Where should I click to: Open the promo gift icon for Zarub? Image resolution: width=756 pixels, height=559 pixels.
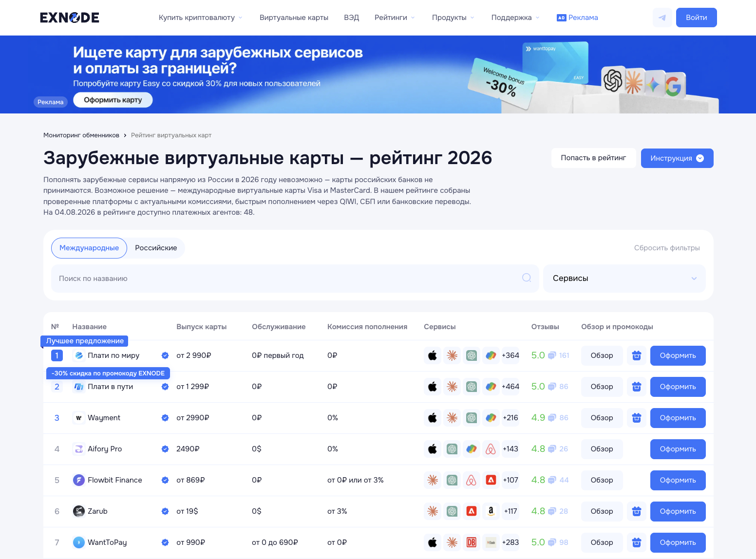[x=637, y=511]
